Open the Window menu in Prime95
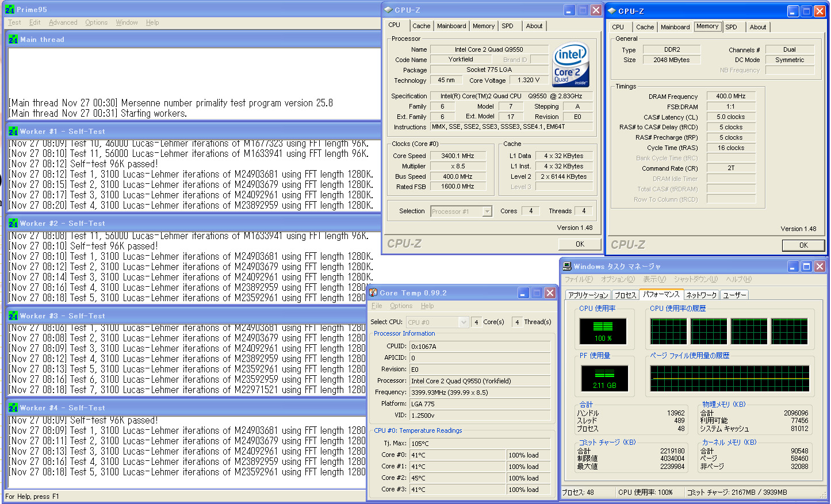Viewport: 831px width, 504px height. (127, 22)
